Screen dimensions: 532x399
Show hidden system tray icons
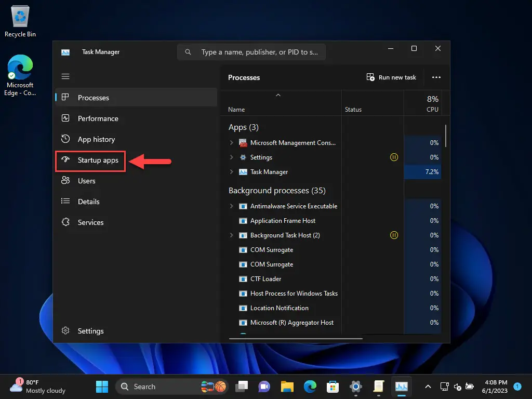pyautogui.click(x=428, y=387)
